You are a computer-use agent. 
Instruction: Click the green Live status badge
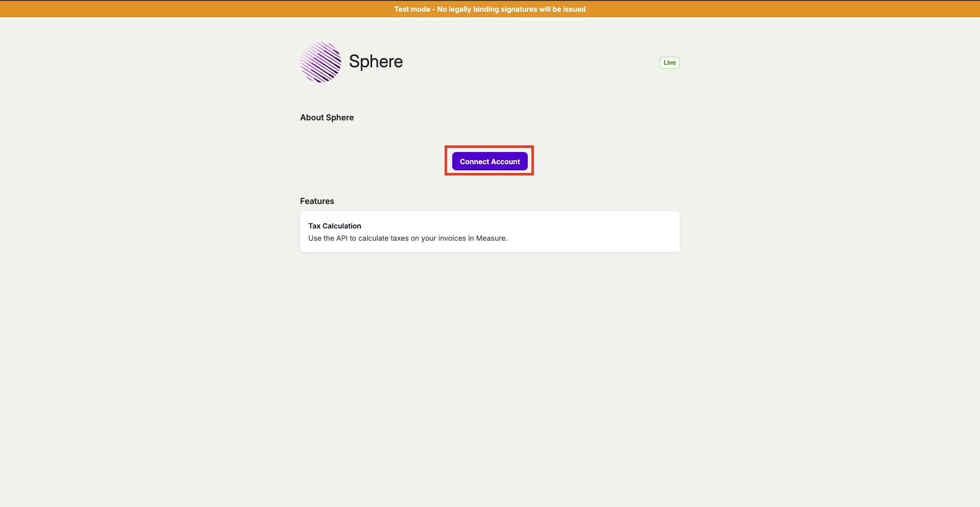point(669,63)
